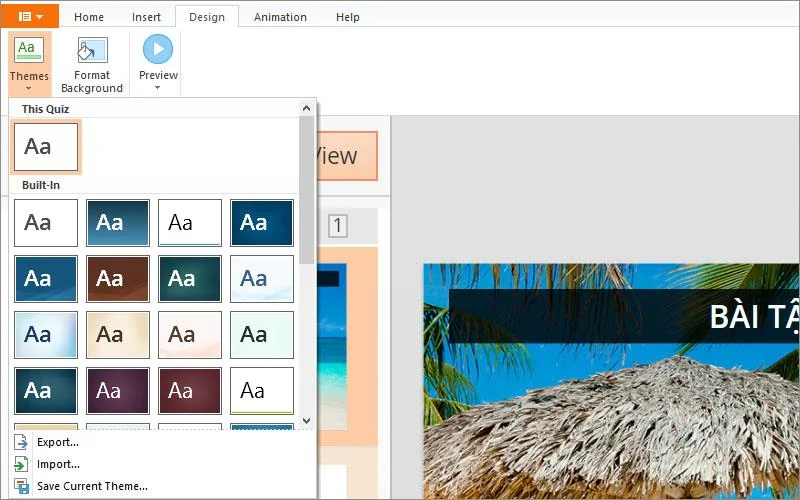This screenshot has width=800, height=500.
Task: Switch to the Home tab
Action: 89,17
